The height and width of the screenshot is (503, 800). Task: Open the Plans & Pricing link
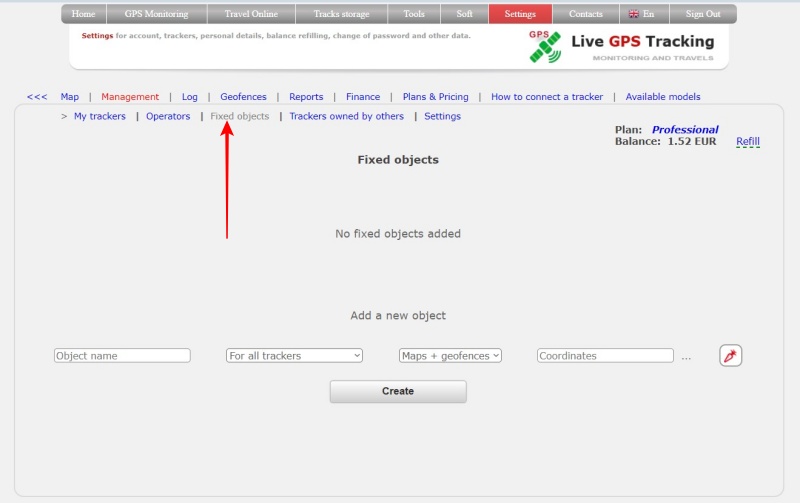(435, 97)
